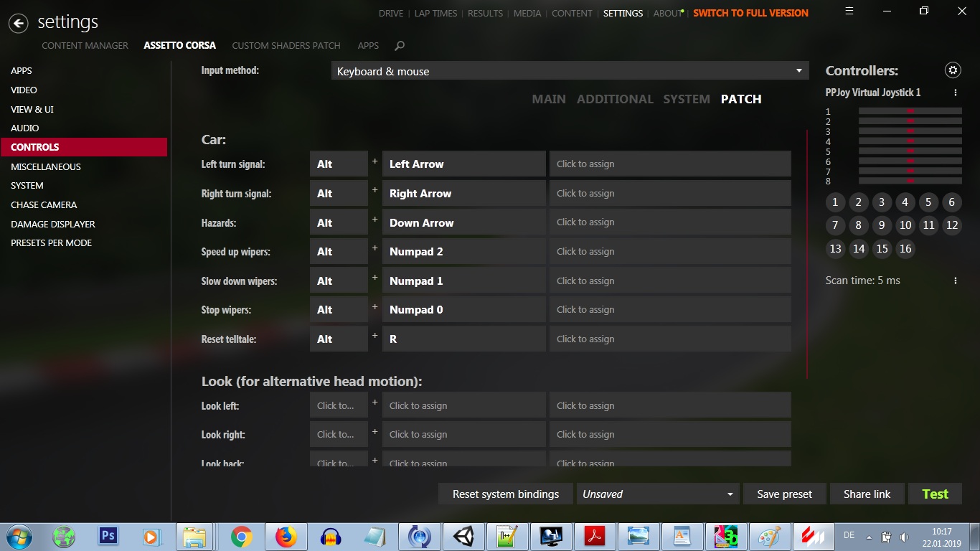Open the media player icon in taskbar
Image resolution: width=980 pixels, height=551 pixels.
151,537
